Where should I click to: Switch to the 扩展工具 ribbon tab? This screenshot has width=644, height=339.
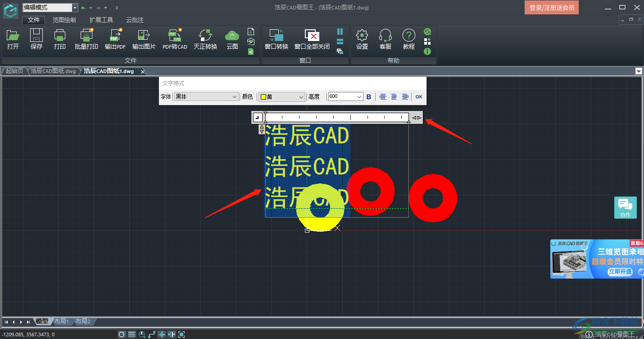pos(101,20)
